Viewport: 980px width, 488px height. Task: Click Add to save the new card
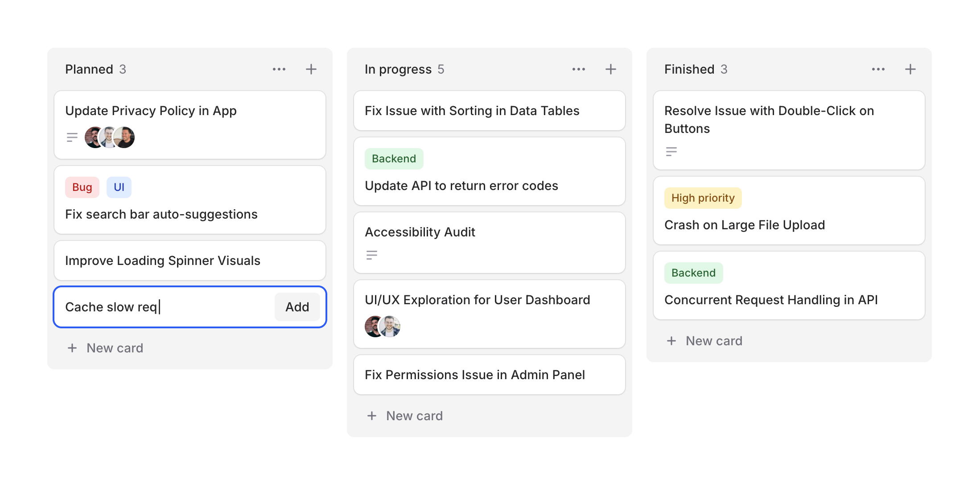click(297, 307)
